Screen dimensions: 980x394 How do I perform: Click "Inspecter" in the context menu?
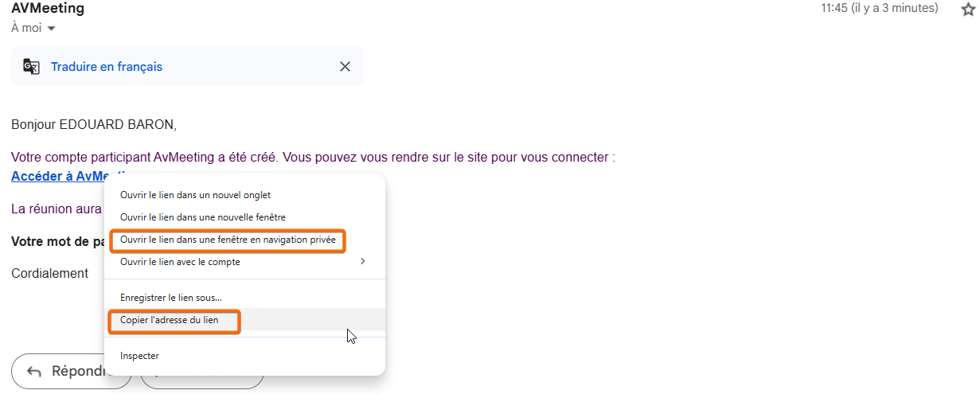click(x=139, y=356)
